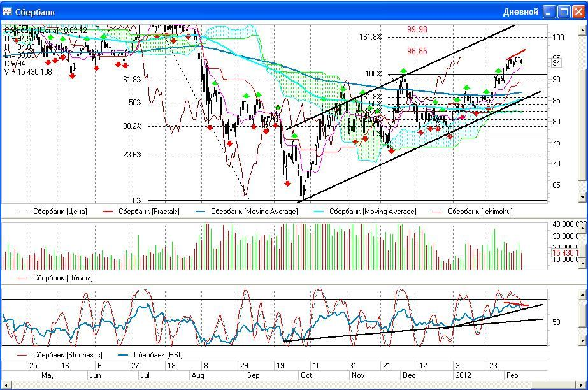Click the Dec month label on the time axis
This screenshot has height=390, width=588.
tap(409, 375)
